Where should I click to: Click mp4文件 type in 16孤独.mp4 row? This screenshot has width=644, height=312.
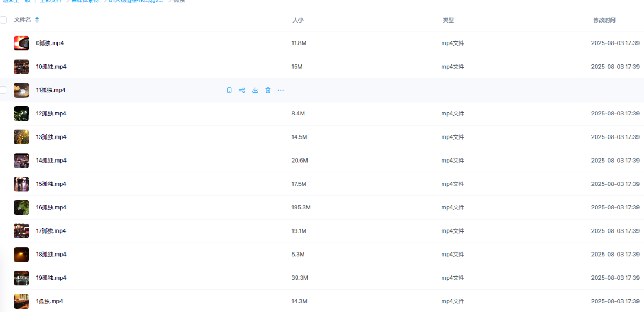coord(452,207)
